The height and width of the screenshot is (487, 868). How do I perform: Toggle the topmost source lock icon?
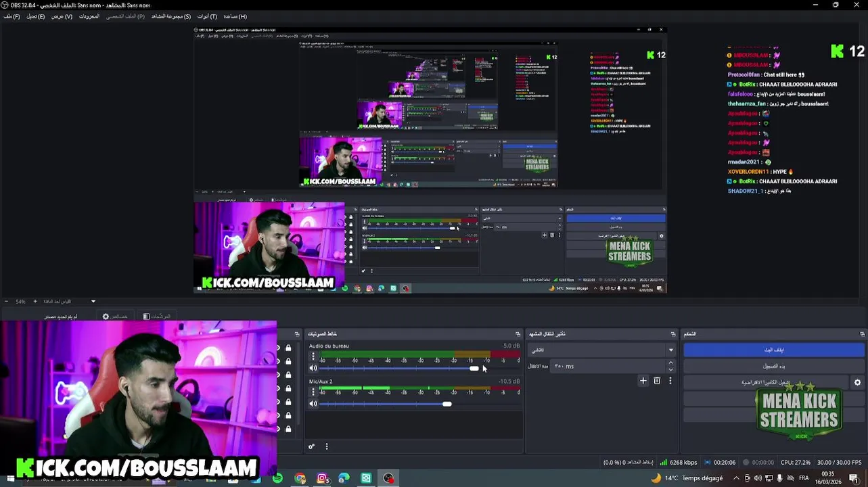[288, 348]
